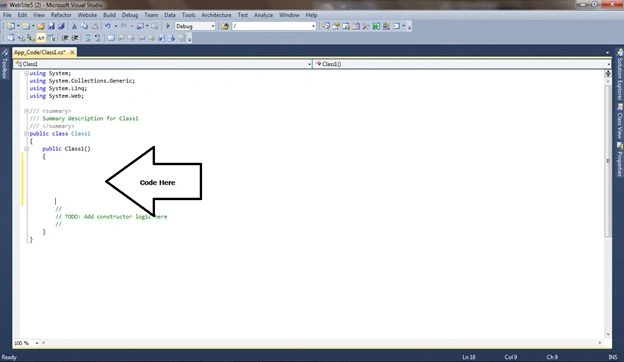Image resolution: width=624 pixels, height=362 pixels.
Task: Uncomment the selected lines
Action: pos(97,38)
